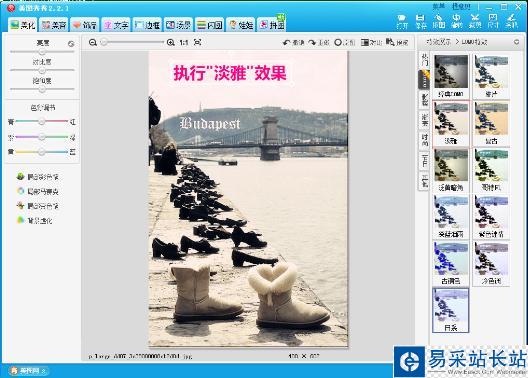The image size is (528, 378).
Task: Select the 背景虚化 background blur tool
Action: (34, 220)
